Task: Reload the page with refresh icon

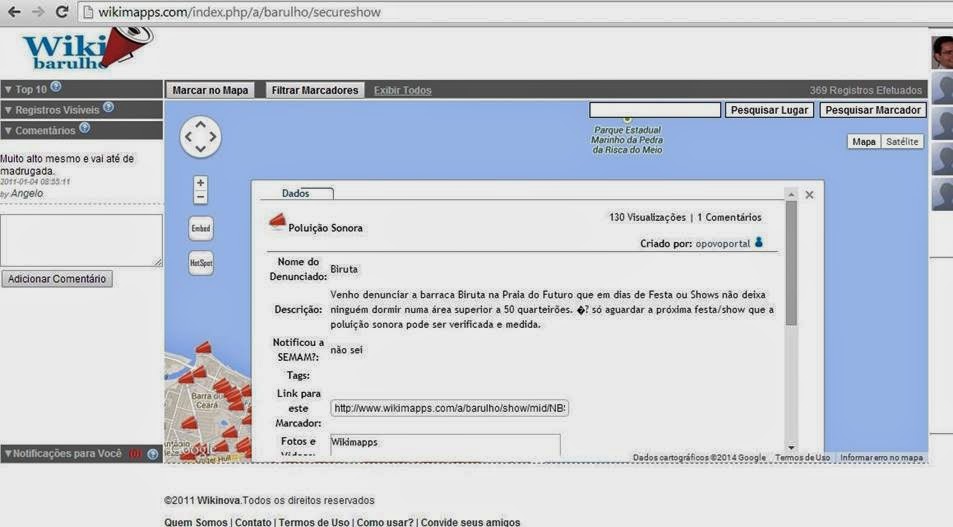Action: click(61, 12)
